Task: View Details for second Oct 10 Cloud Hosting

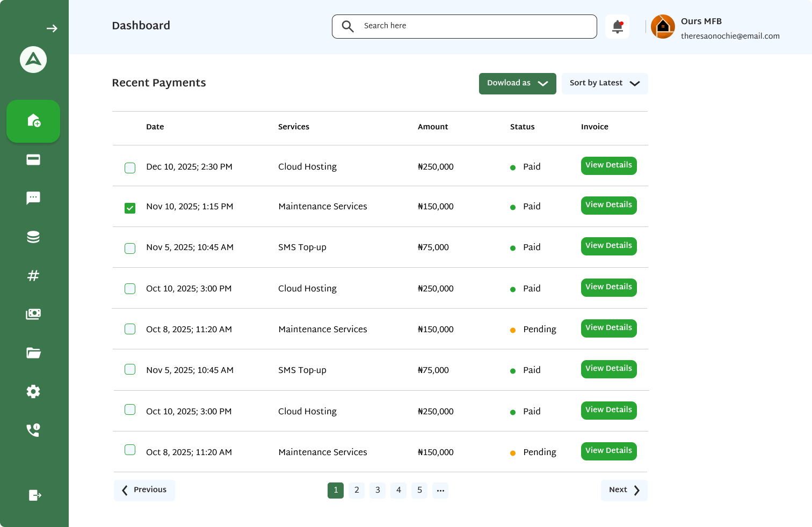Action: pyautogui.click(x=609, y=410)
